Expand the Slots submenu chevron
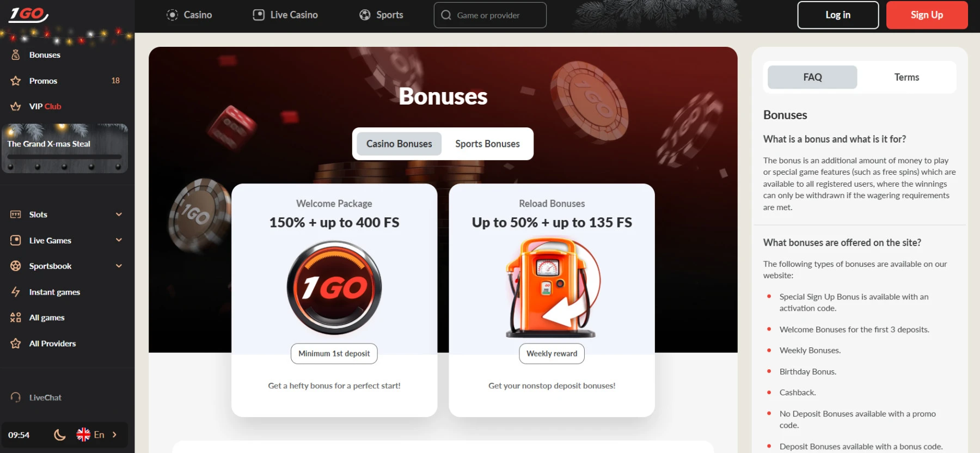Screen dimensions: 980x453 (x=119, y=215)
